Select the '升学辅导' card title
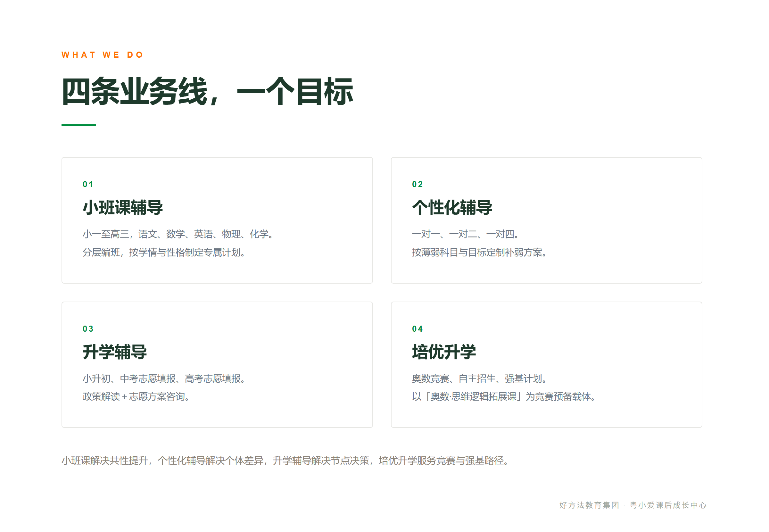 115,352
